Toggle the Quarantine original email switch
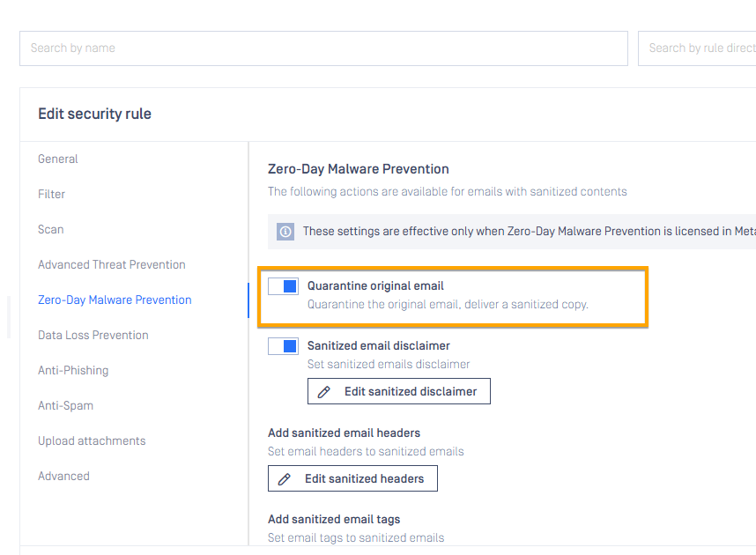This screenshot has height=555, width=756. [x=284, y=286]
